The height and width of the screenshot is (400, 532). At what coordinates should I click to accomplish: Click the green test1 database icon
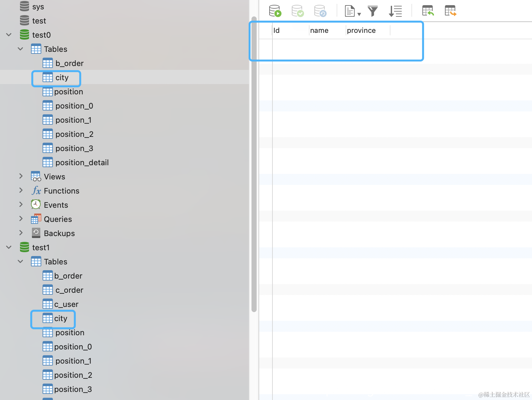pos(25,247)
